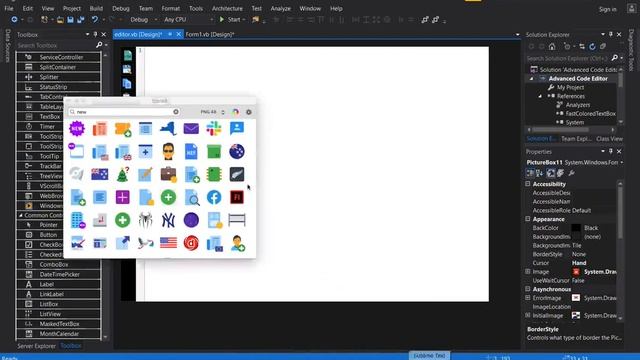Choose the rectangular New Zealand flag icon
Image resolution: width=640 pixels, height=360 pixels.
point(100,174)
